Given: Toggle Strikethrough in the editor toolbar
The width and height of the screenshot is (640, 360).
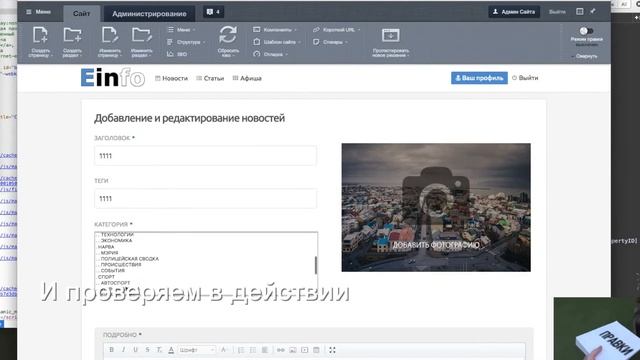Looking at the screenshot, I should coord(147,350).
